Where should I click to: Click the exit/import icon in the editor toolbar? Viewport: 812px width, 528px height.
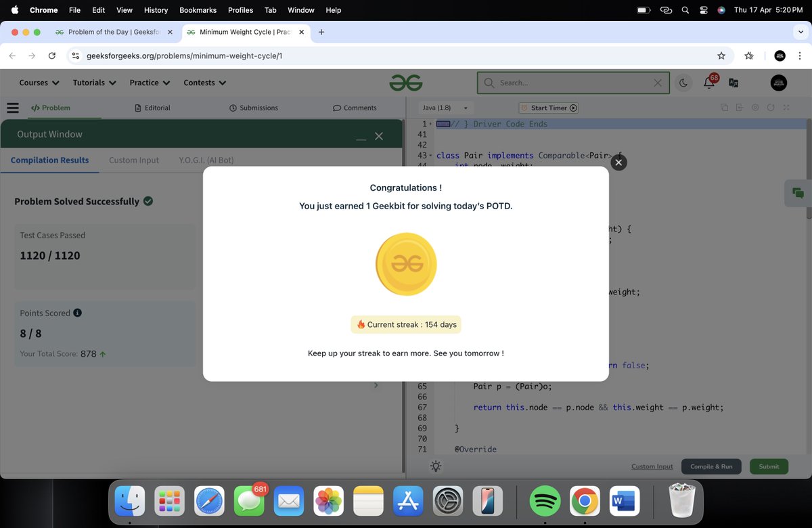740,108
